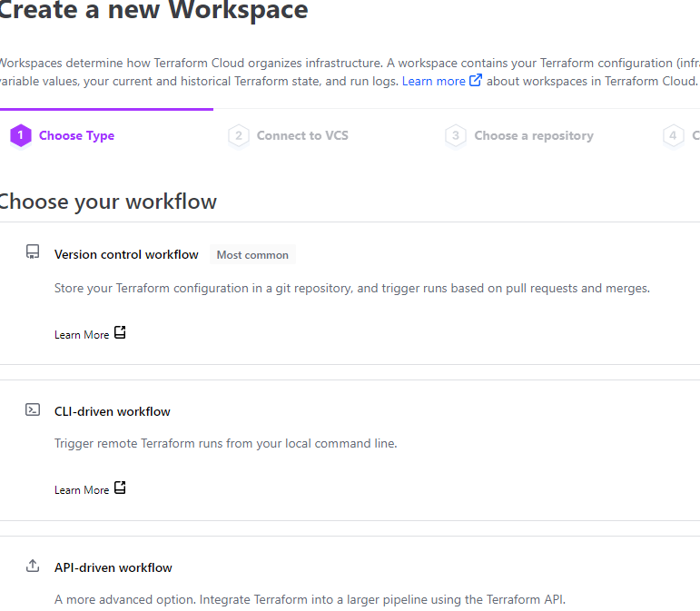This screenshot has width=700, height=611.
Task: Click the step 2 hexagon badge
Action: click(x=238, y=135)
